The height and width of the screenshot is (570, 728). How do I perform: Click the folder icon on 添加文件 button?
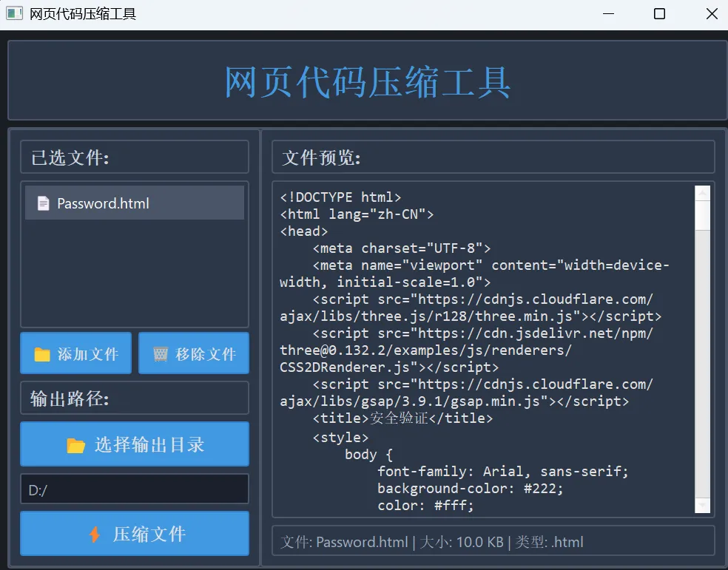point(41,354)
